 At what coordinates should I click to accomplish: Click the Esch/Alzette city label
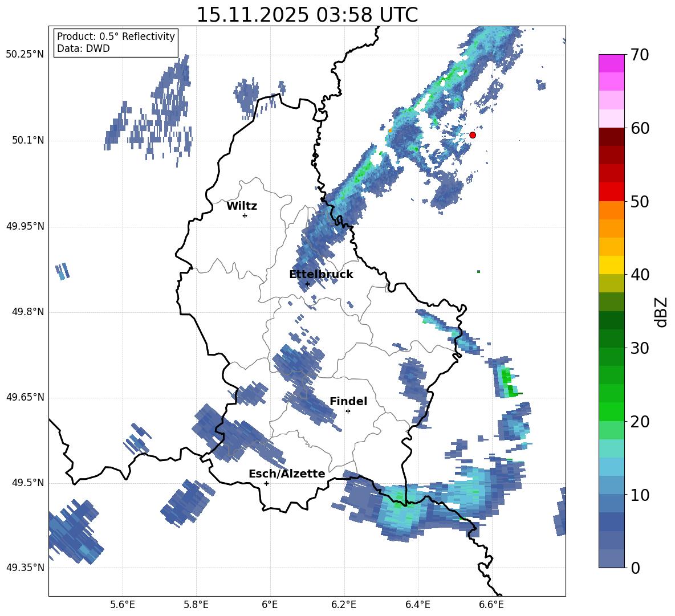click(287, 474)
